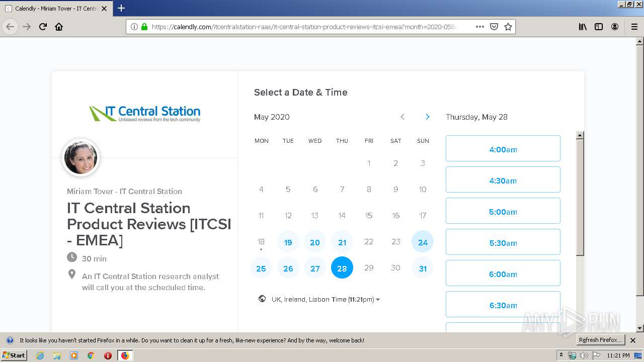This screenshot has height=362, width=644.
Task: Reload the page with the refresh icon
Action: coord(43,27)
